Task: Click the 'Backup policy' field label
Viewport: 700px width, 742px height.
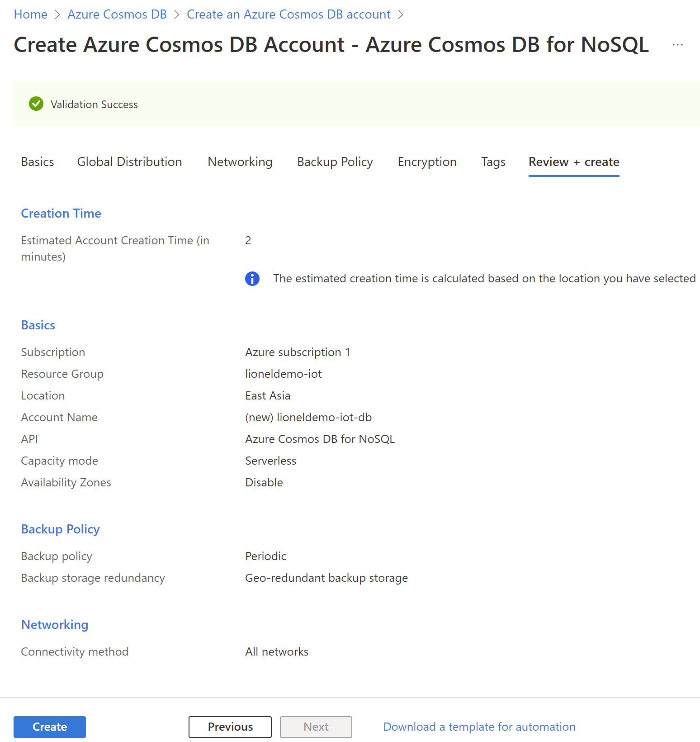Action: (x=57, y=556)
